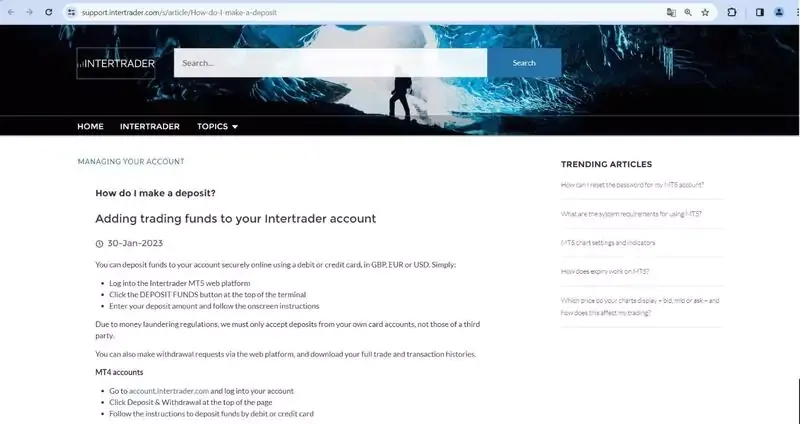This screenshot has height=424, width=800.
Task: Click the TRENDING ARTICLES heading
Action: [x=606, y=164]
